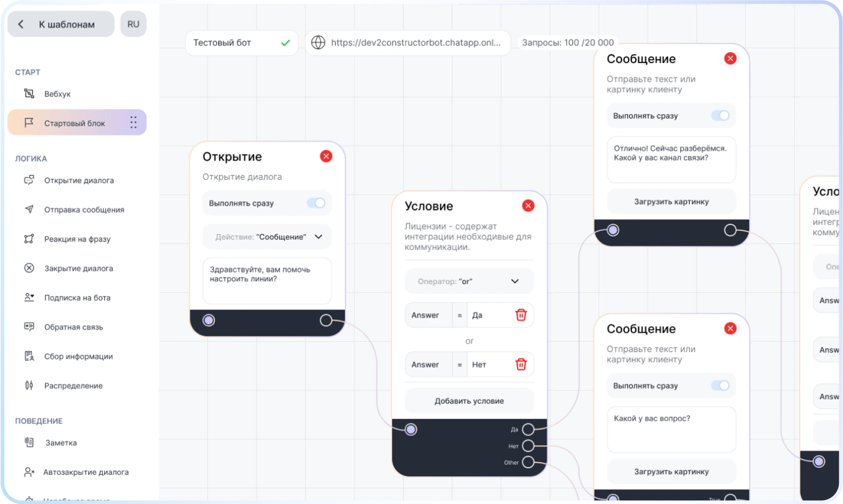Click the globe icon beside bot URL
Viewport: 843px width, 504px height.
(x=318, y=43)
